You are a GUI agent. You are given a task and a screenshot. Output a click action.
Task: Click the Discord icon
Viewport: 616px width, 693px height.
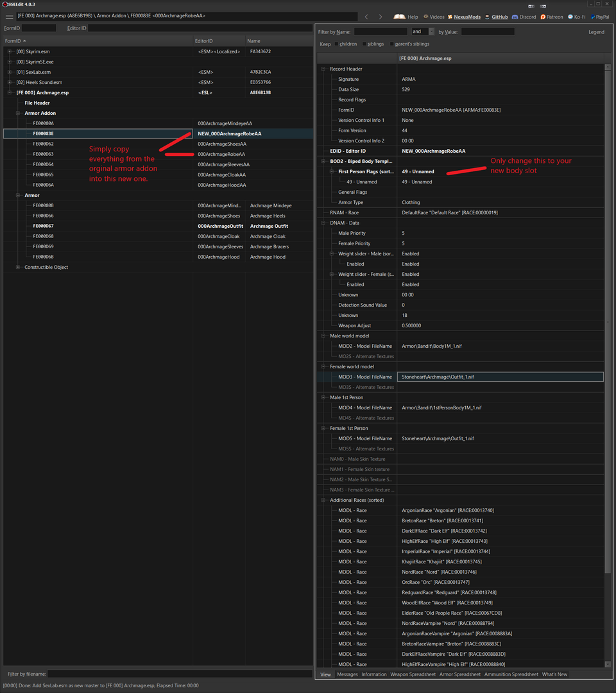[515, 17]
